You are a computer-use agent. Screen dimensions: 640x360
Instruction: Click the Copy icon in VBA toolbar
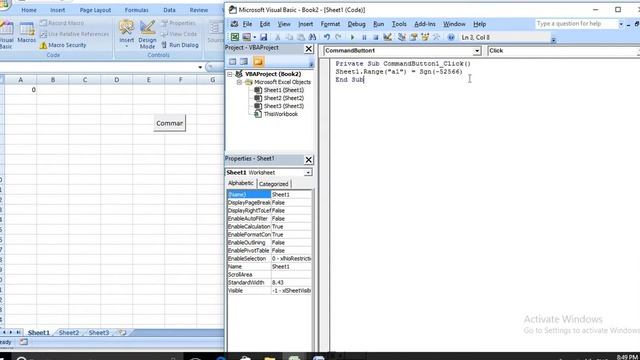pyautogui.click(x=289, y=37)
